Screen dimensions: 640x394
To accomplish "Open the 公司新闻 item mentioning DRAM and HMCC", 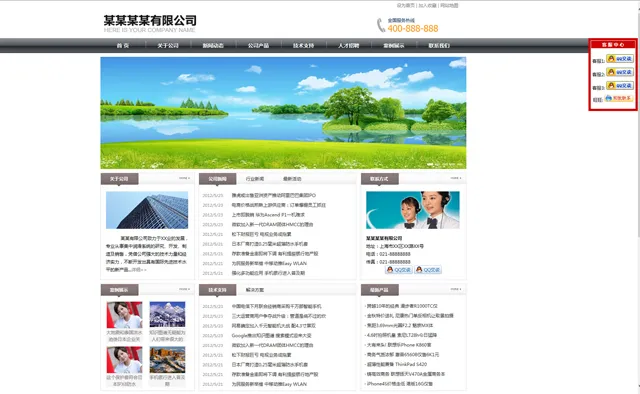I will click(272, 225).
